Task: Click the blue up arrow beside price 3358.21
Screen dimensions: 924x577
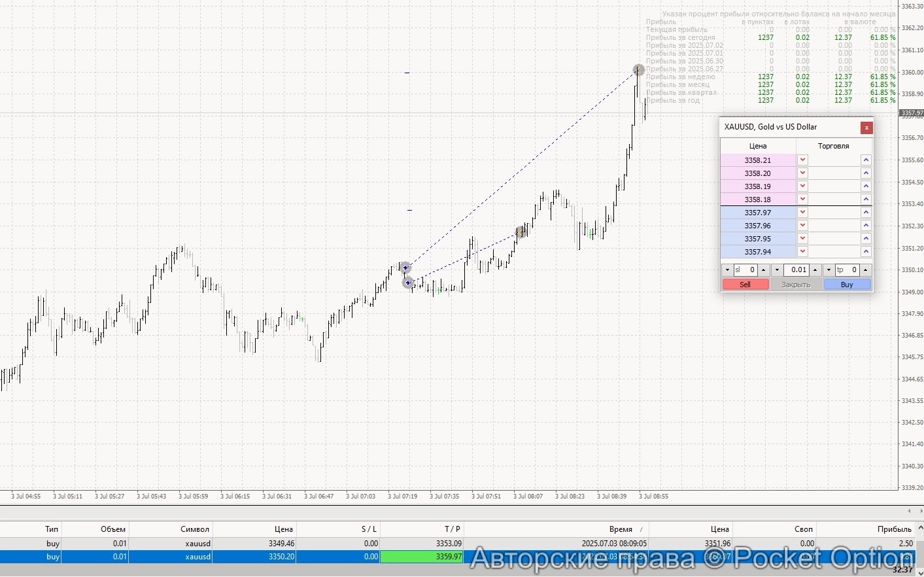Action: point(866,160)
